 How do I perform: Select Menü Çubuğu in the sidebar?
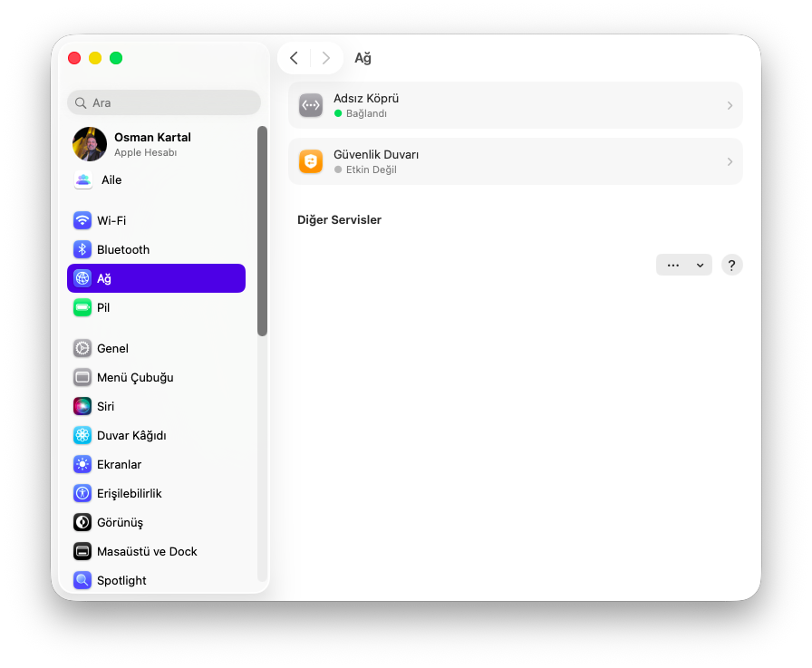click(135, 377)
